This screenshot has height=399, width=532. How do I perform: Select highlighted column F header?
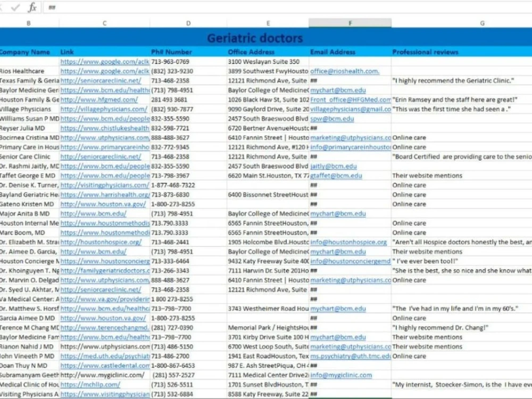(350, 23)
